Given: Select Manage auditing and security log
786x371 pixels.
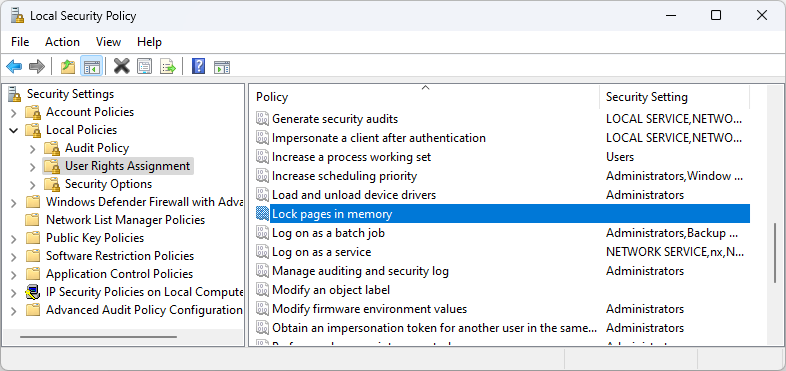Looking at the screenshot, I should pos(360,271).
